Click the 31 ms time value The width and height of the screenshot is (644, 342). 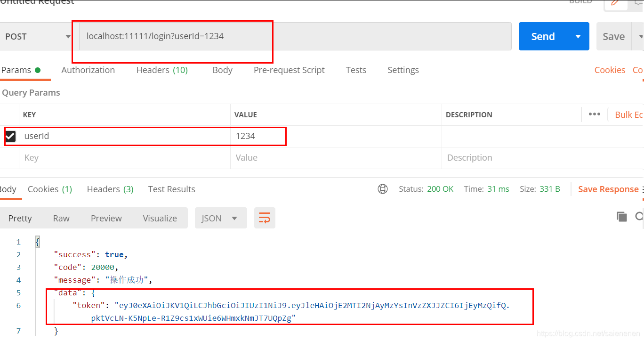(498, 189)
